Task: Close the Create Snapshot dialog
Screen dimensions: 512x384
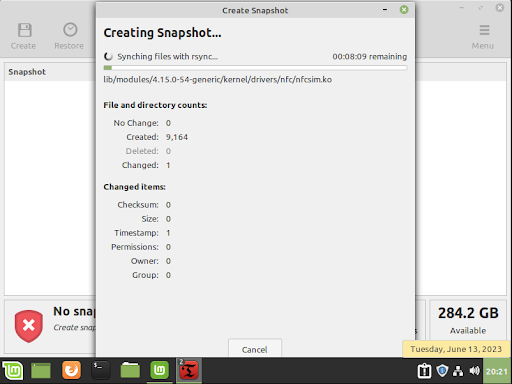Action: (x=404, y=10)
